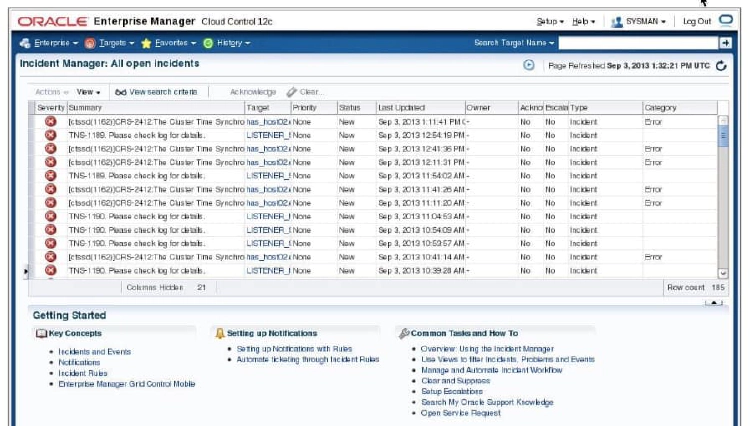Open the Search Target Name dropdown
The height and width of the screenshot is (426, 750).
tap(514, 43)
